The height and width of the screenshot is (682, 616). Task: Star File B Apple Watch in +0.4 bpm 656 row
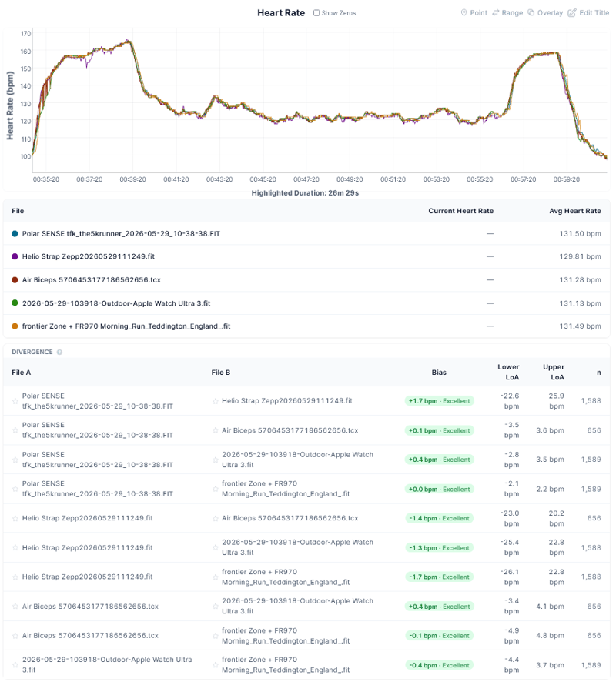[x=216, y=607]
